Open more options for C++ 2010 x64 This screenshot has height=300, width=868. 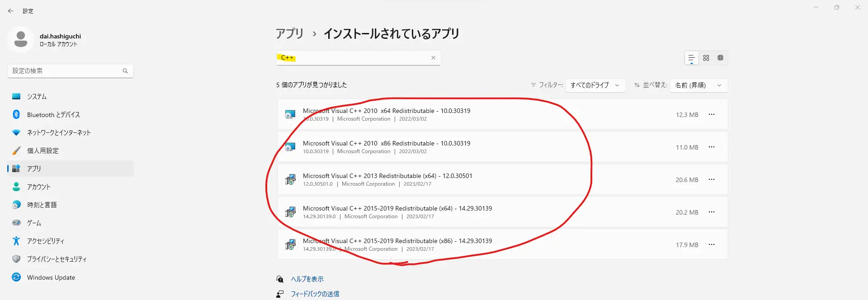coord(712,114)
